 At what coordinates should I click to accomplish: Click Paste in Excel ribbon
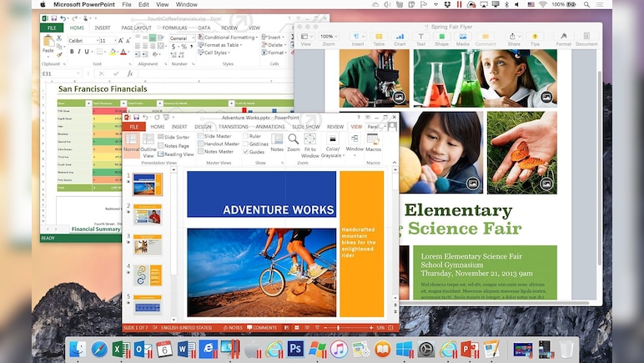point(48,44)
